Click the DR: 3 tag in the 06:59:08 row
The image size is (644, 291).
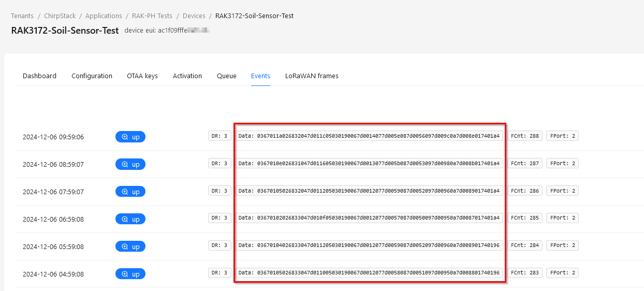coord(219,218)
